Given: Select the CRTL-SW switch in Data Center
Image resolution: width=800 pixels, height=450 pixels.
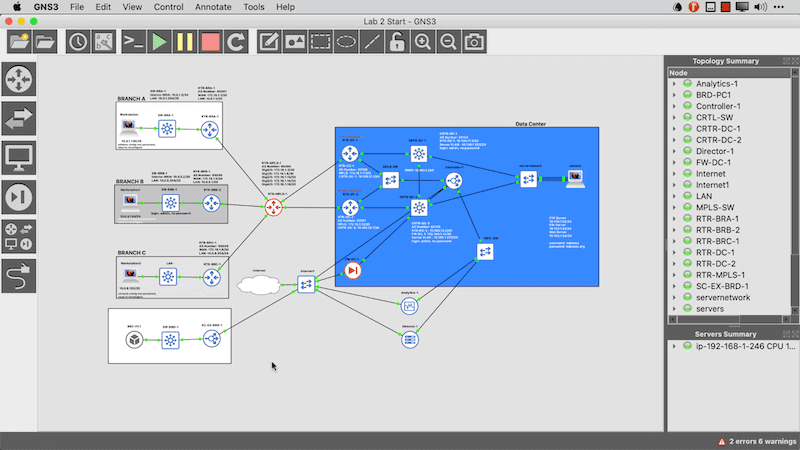Looking at the screenshot, I should [x=485, y=252].
